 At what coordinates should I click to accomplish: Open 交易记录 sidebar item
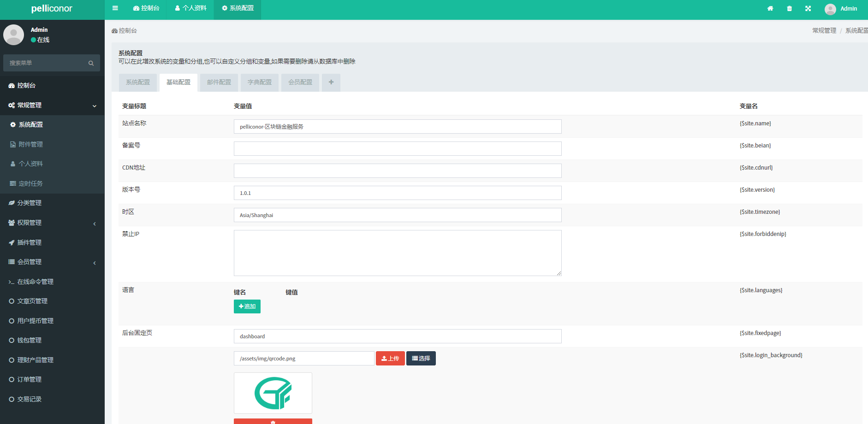[x=52, y=399]
